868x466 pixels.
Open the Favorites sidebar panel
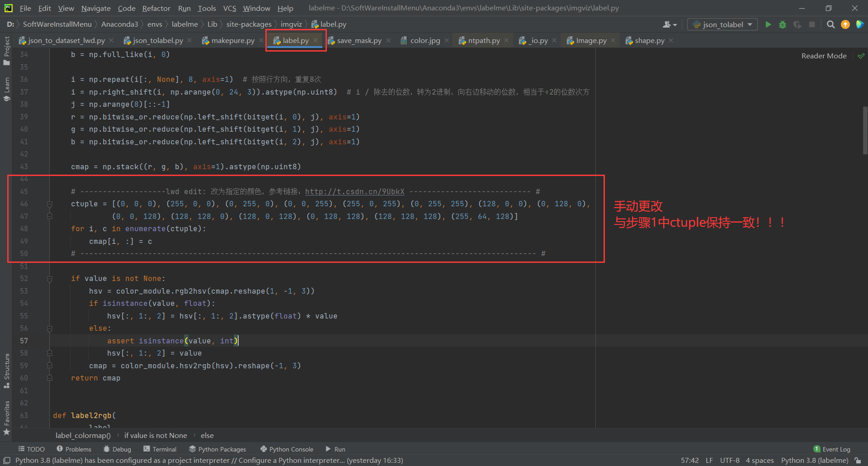pos(6,418)
